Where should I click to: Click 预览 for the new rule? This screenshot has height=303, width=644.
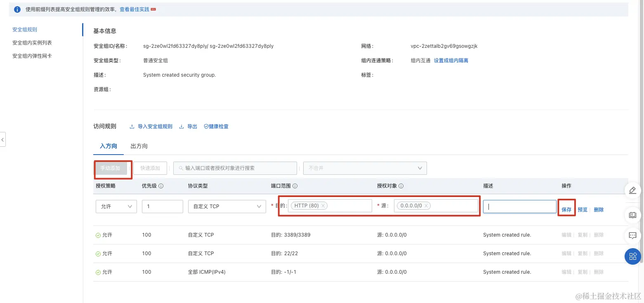[583, 210]
